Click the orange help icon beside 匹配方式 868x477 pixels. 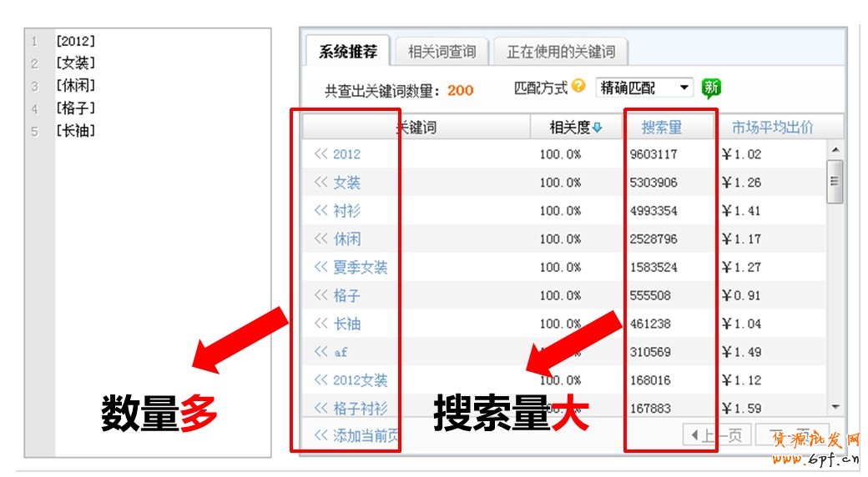tap(578, 87)
